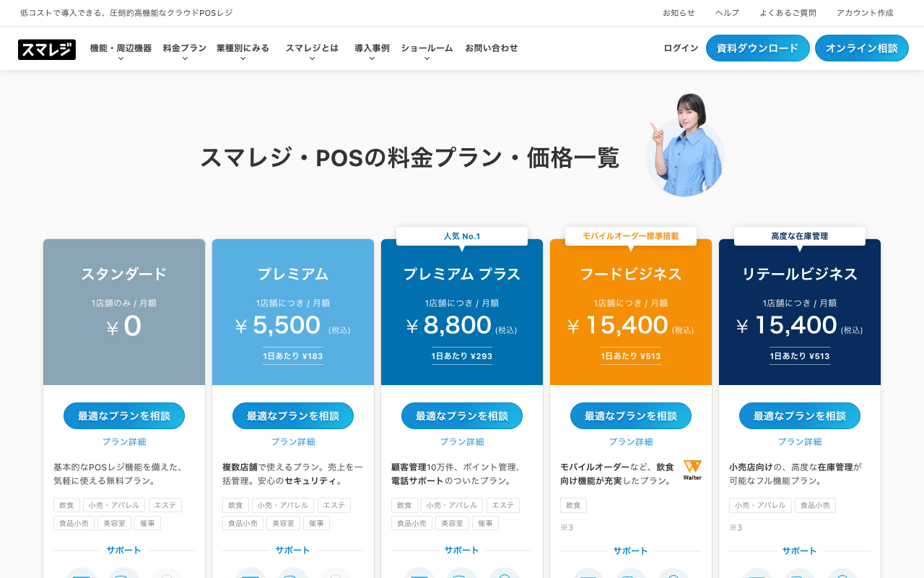Click 最適なプランを相談 under プレミアム プラス plan

coord(462,416)
